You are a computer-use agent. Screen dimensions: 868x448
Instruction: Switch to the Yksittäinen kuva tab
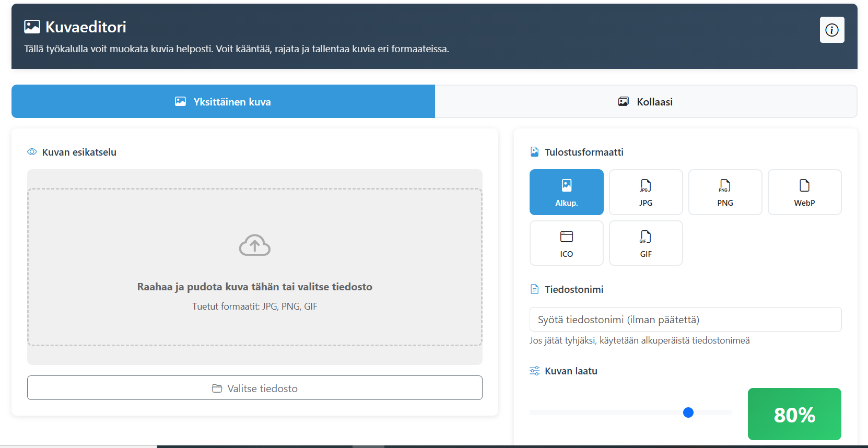click(223, 102)
